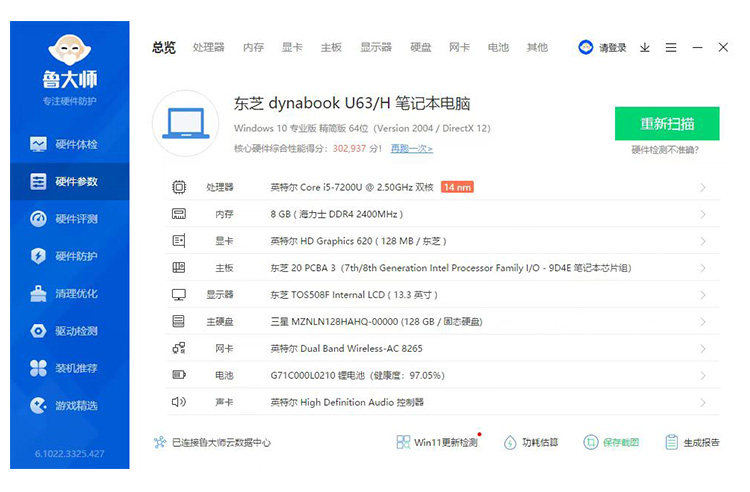Switch to the 显卡 tab
This screenshot has width=750, height=492.
pos(292,47)
